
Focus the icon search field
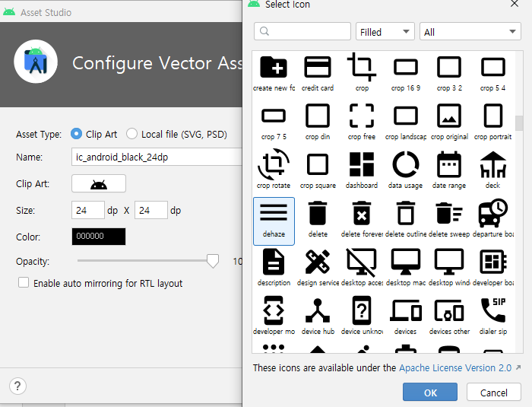[302, 32]
